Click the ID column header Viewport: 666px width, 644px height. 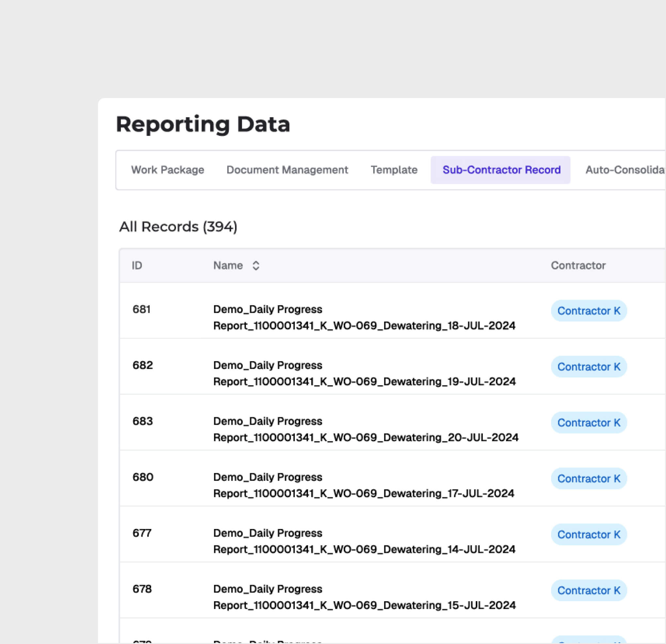(x=136, y=266)
